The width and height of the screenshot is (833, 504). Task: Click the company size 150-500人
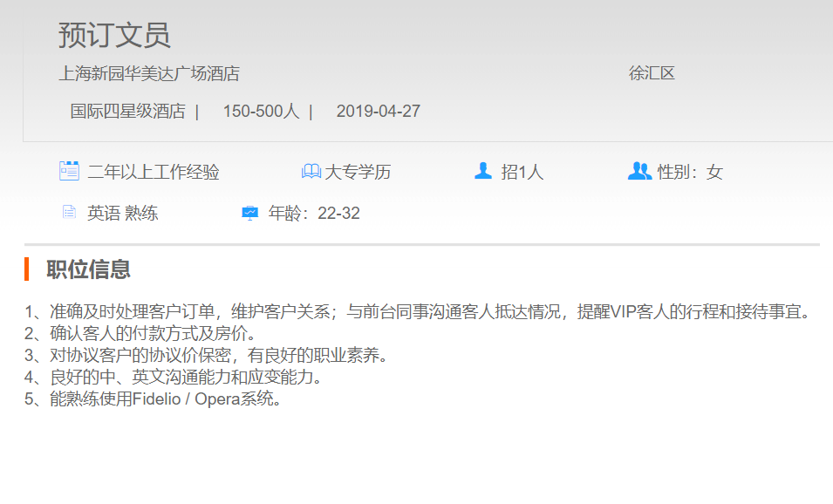point(261,112)
